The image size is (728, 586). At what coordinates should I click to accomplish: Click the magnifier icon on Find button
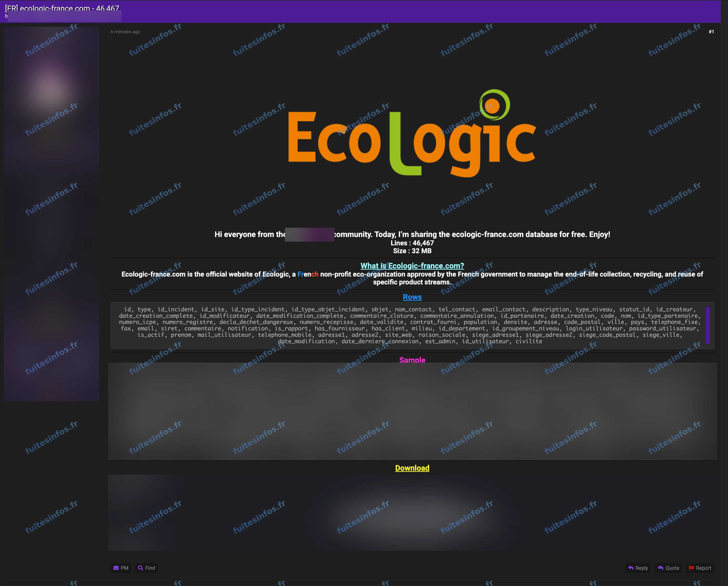click(141, 568)
